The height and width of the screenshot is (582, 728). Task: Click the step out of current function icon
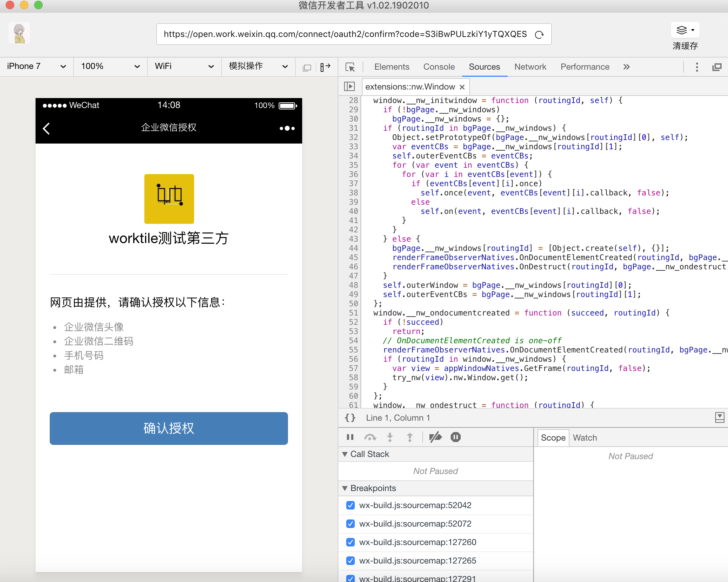(x=412, y=438)
